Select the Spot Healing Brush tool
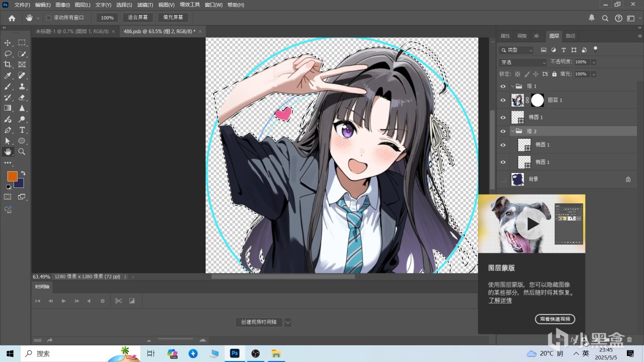 tap(22, 75)
